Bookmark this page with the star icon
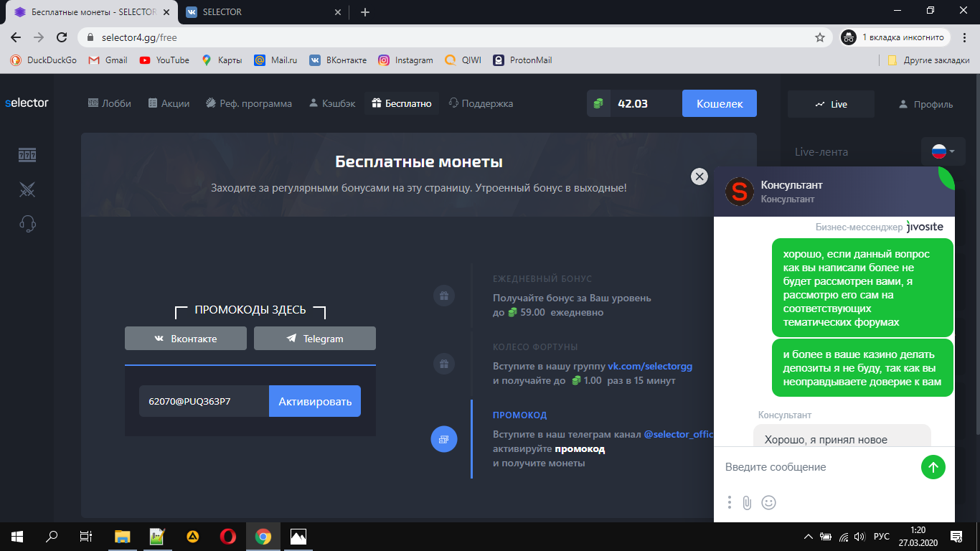Screen dimensions: 980x551 tap(820, 37)
